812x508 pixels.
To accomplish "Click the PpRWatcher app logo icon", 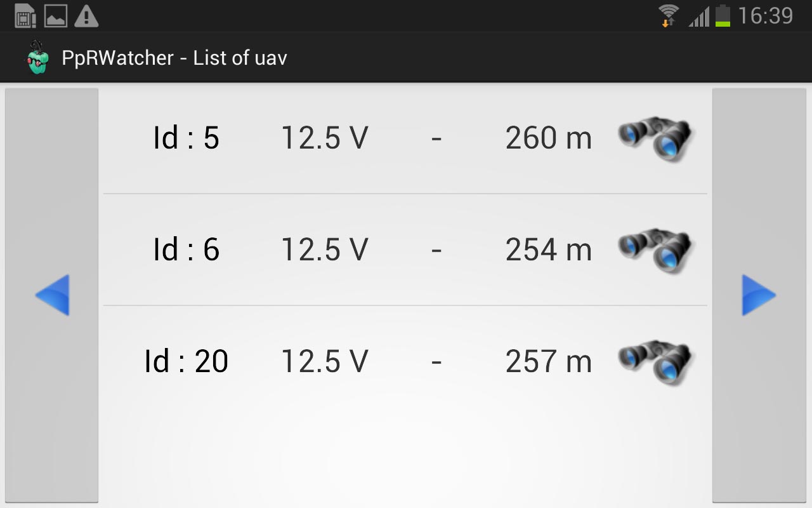I will point(36,57).
